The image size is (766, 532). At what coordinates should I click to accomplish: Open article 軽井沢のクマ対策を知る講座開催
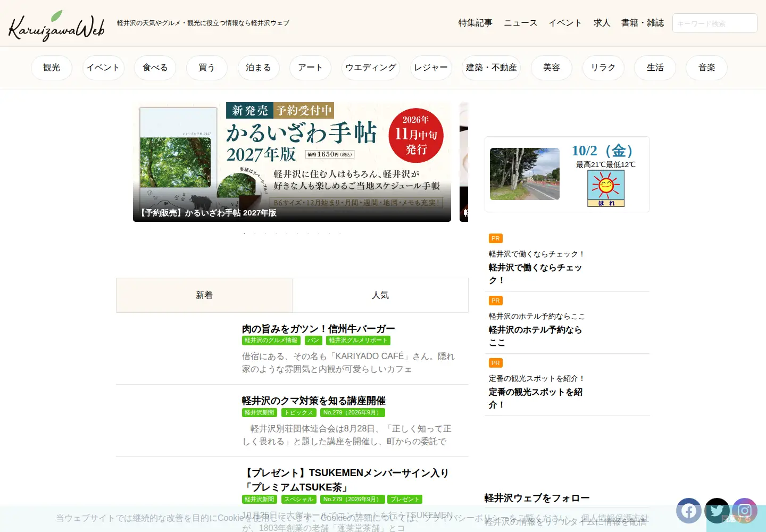point(314,401)
